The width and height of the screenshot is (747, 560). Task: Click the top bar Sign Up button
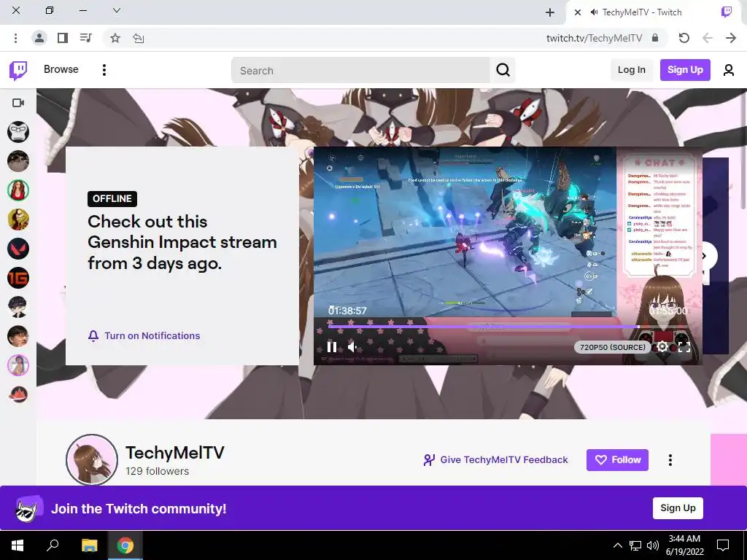tap(685, 70)
